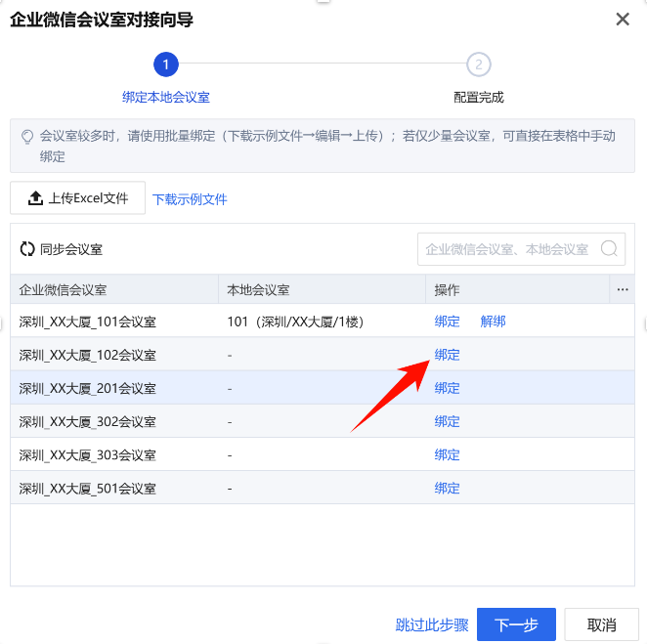Image resolution: width=647 pixels, height=644 pixels.
Task: Click the 上传Excel文件 upload button
Action: pyautogui.click(x=78, y=198)
